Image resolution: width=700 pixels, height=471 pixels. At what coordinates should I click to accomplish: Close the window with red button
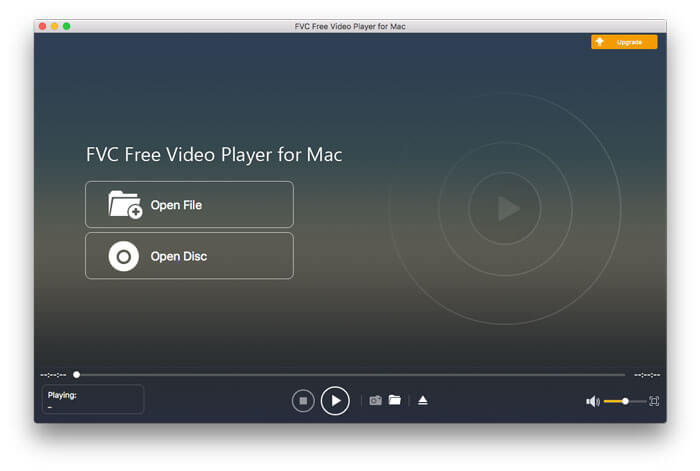tap(43, 26)
